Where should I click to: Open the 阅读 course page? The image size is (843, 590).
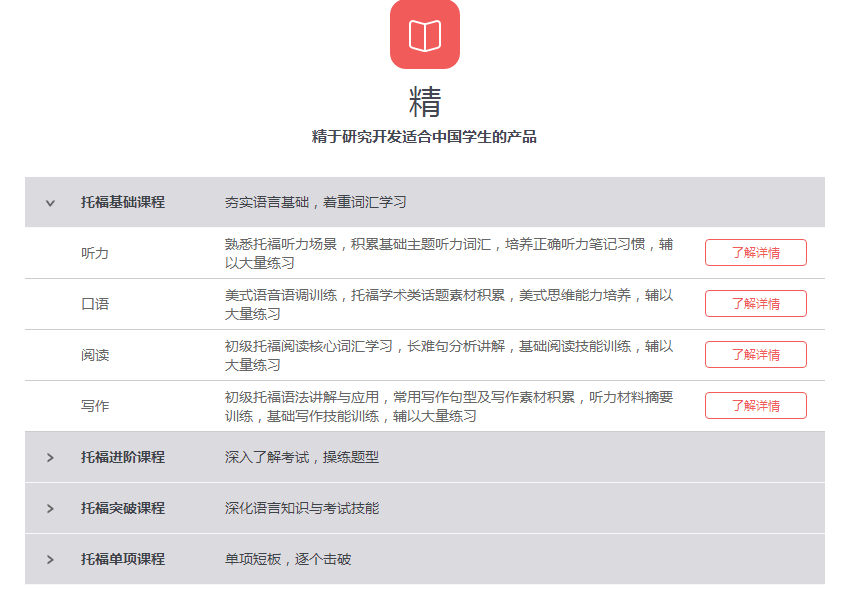[95, 354]
